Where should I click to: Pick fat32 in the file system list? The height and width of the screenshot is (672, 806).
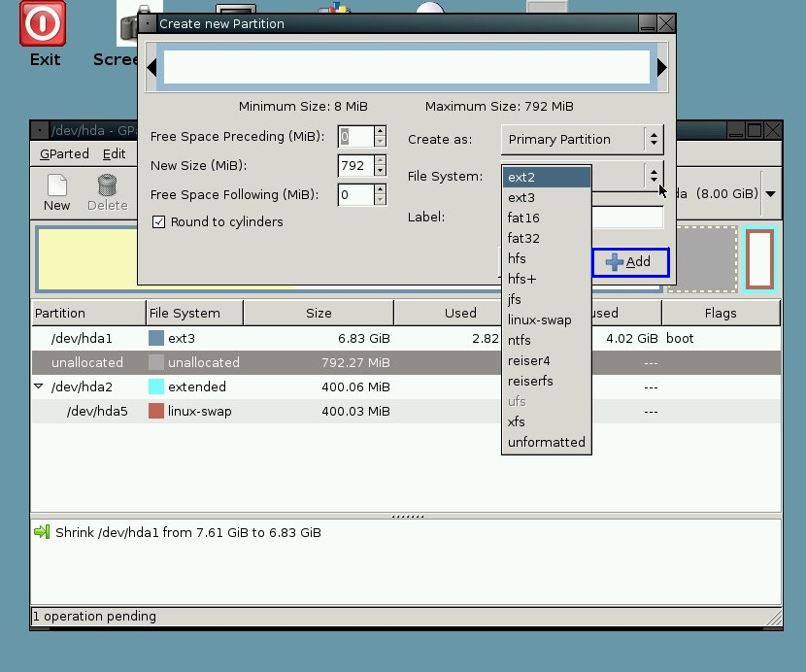547,238
